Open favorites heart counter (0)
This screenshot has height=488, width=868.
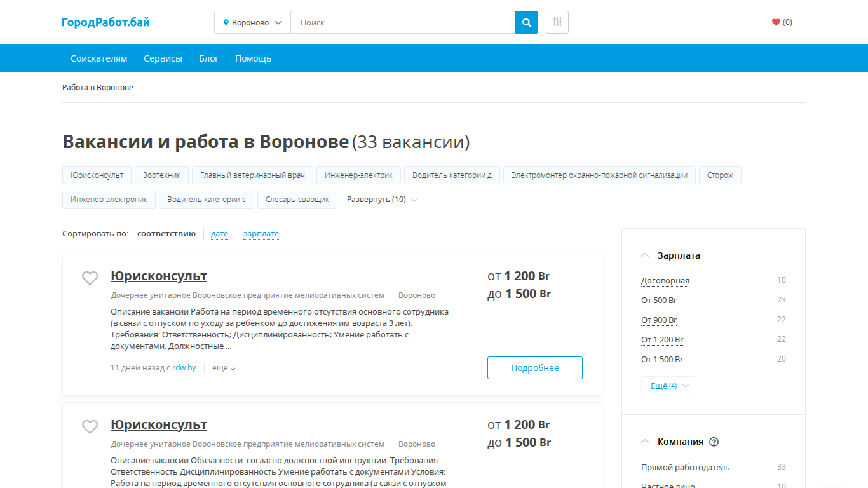click(782, 22)
